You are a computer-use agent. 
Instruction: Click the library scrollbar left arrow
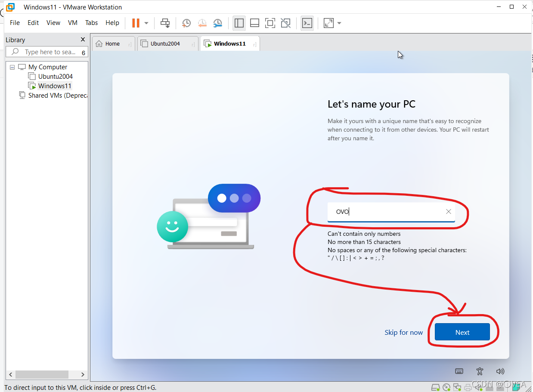[11, 374]
